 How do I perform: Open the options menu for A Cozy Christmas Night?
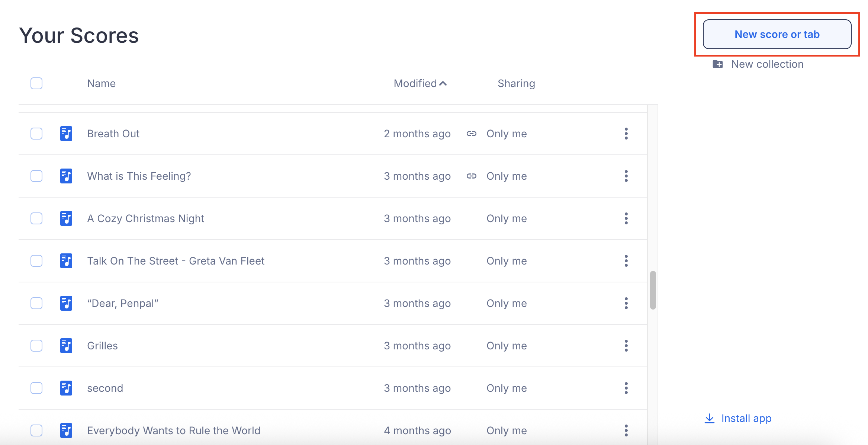click(x=626, y=218)
